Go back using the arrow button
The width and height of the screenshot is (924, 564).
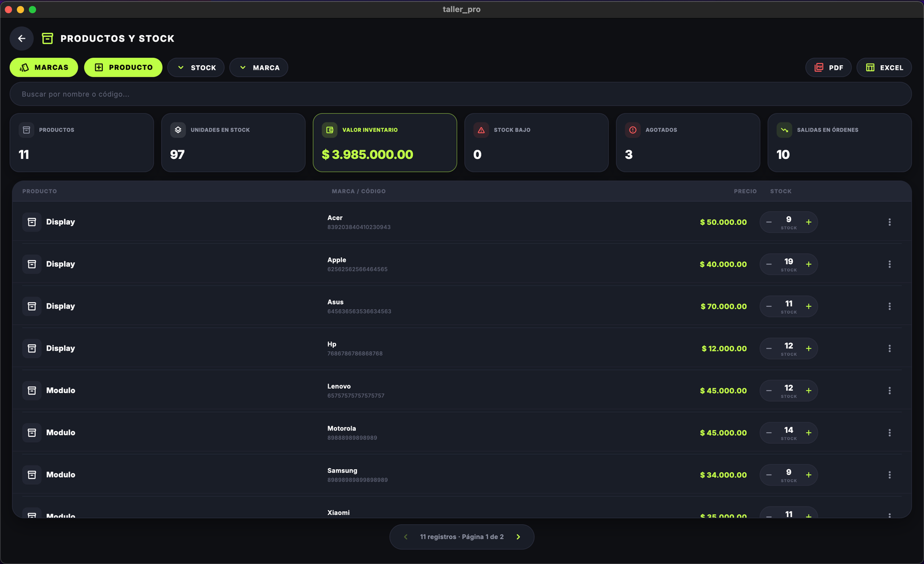pos(21,39)
